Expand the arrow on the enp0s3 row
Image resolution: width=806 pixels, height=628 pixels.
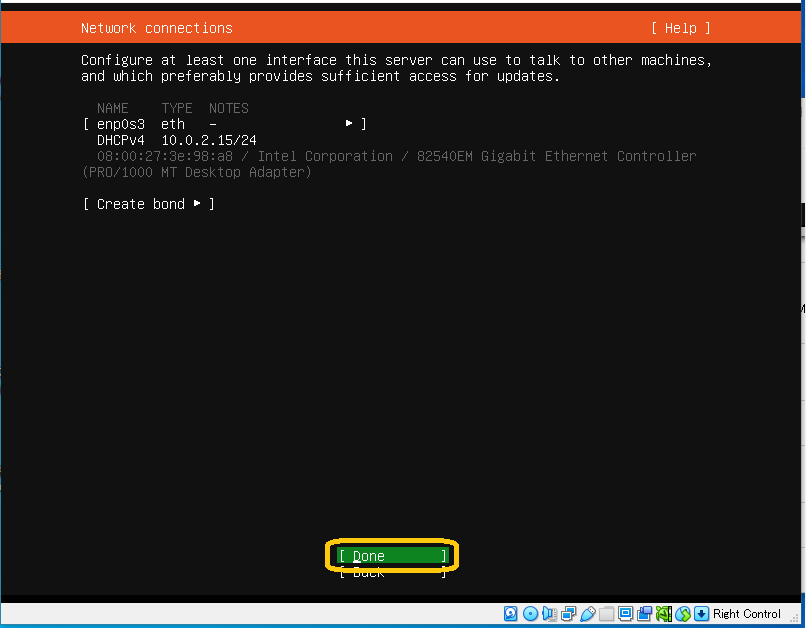(349, 124)
